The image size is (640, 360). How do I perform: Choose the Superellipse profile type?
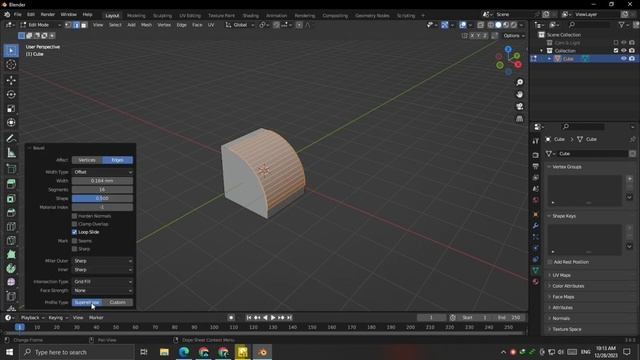pyautogui.click(x=87, y=302)
